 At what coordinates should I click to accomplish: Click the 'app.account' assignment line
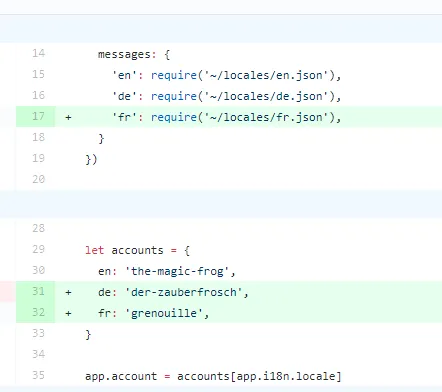(213, 376)
